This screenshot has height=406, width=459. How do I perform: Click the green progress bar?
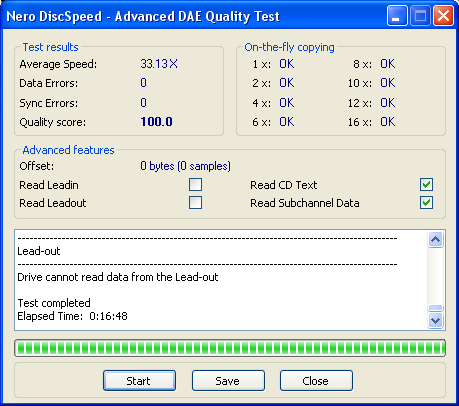[x=230, y=348]
